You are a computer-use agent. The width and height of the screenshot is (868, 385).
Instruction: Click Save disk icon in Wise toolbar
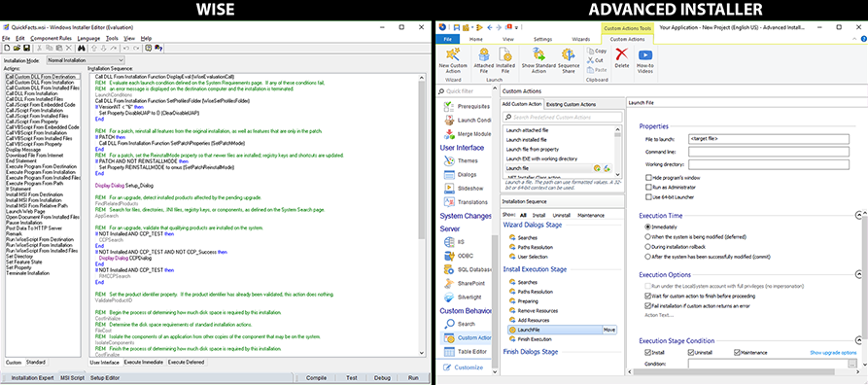(26, 49)
